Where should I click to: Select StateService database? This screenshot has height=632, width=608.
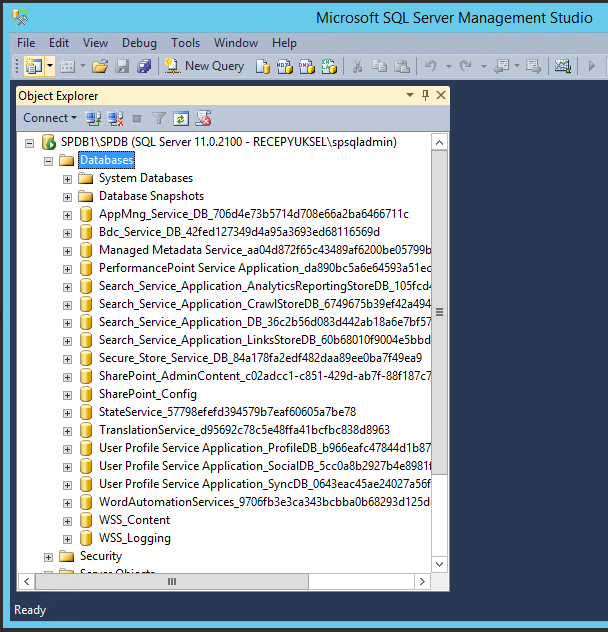click(227, 412)
